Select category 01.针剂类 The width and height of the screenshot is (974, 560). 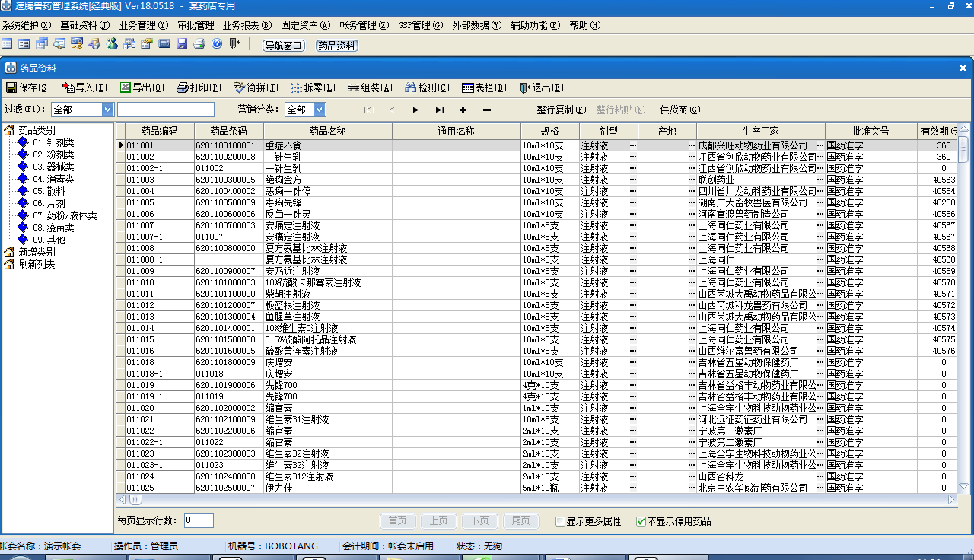coord(53,142)
